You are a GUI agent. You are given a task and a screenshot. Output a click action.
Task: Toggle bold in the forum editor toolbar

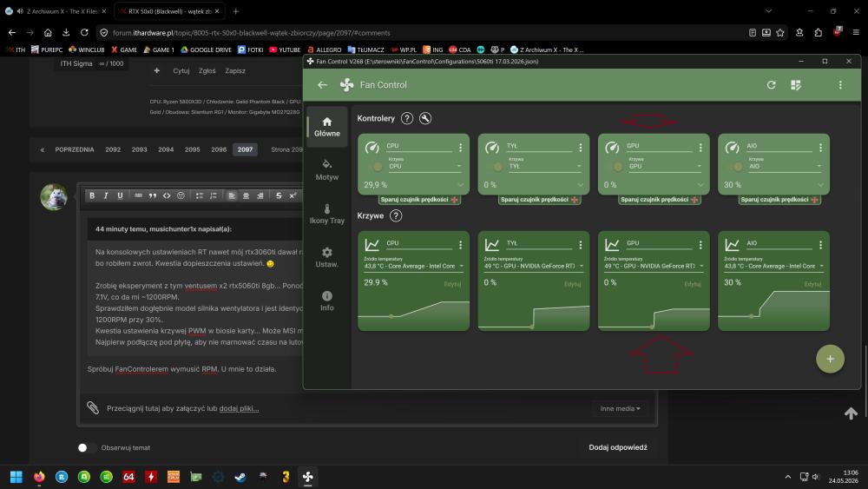92,195
